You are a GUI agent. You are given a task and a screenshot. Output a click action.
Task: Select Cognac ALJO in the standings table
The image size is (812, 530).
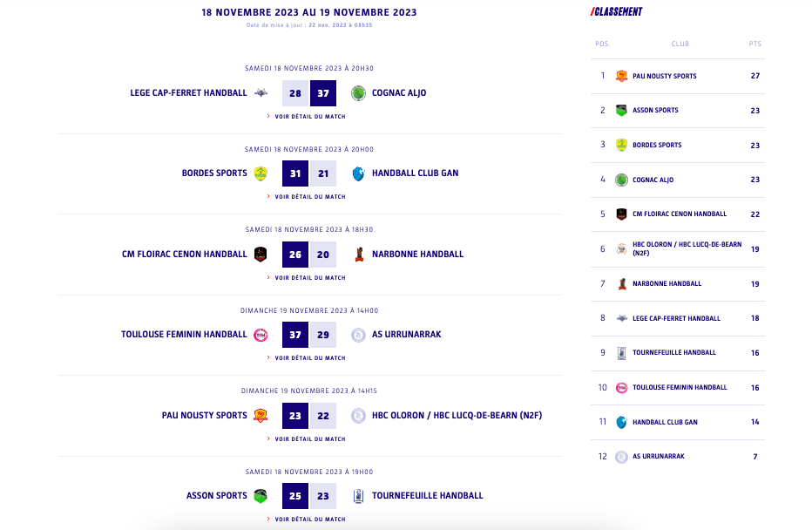(x=653, y=180)
